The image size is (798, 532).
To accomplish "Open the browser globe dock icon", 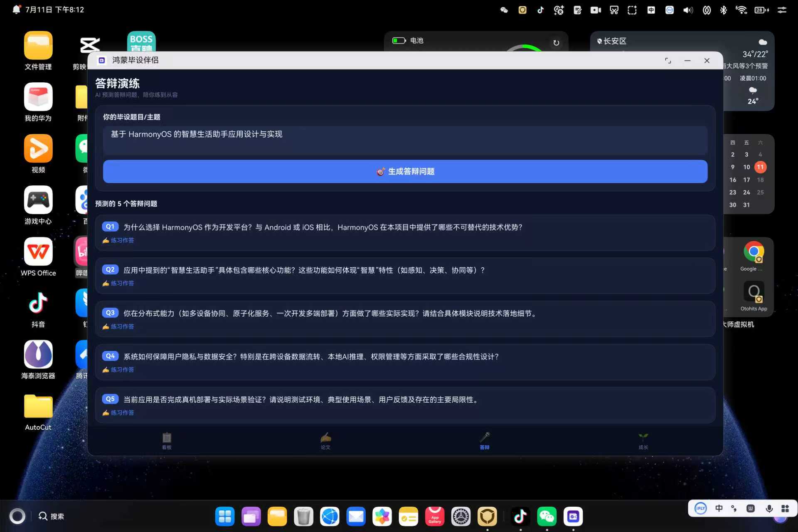I will click(x=330, y=517).
